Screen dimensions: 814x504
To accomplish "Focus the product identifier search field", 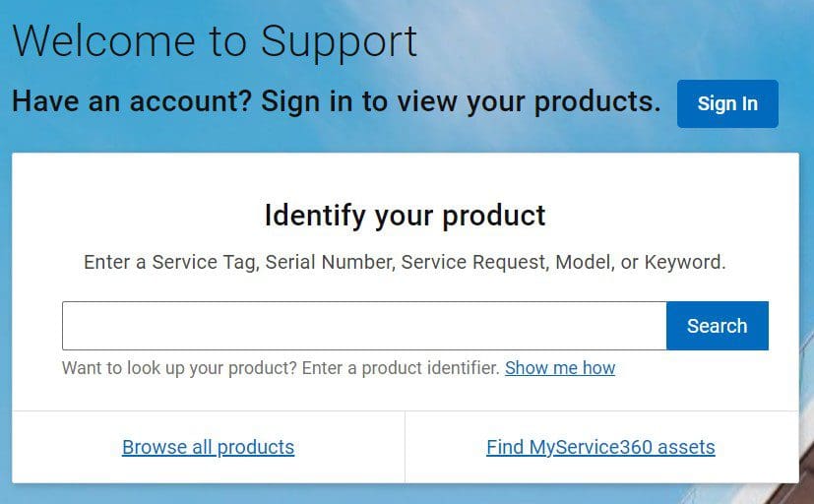I will click(x=364, y=326).
